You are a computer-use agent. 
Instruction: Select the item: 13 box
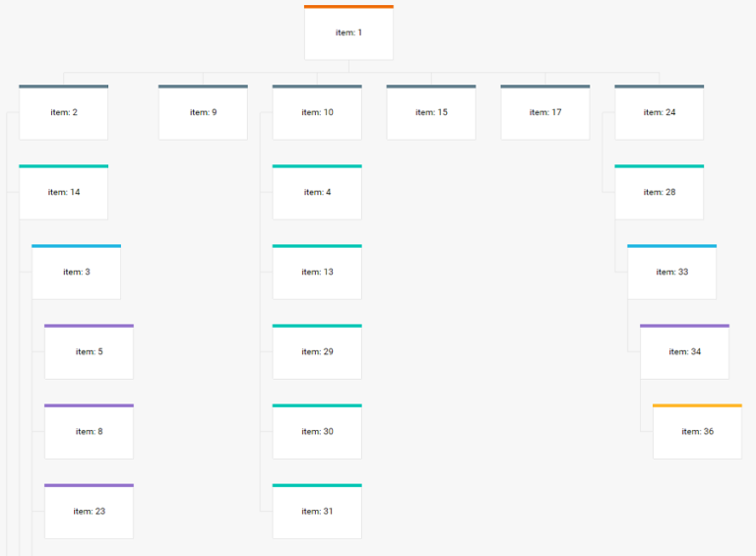[317, 272]
